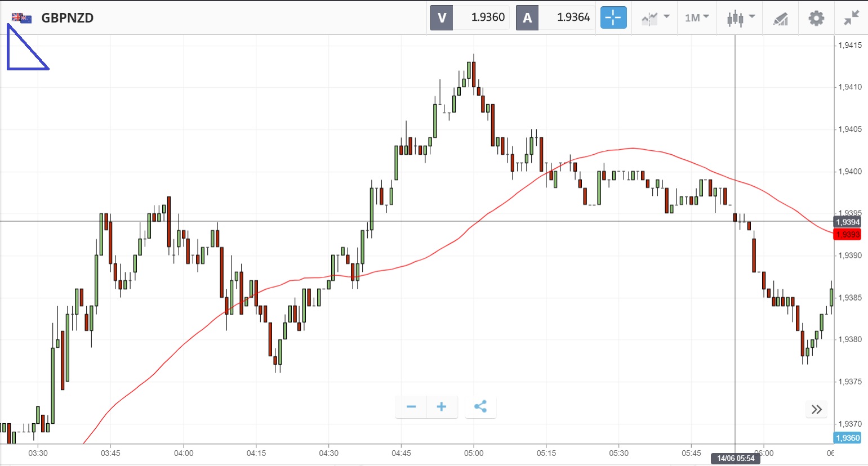Viewport: 868px width, 466px height.
Task: Click the V sell price 1.9360 button
Action: tap(470, 17)
